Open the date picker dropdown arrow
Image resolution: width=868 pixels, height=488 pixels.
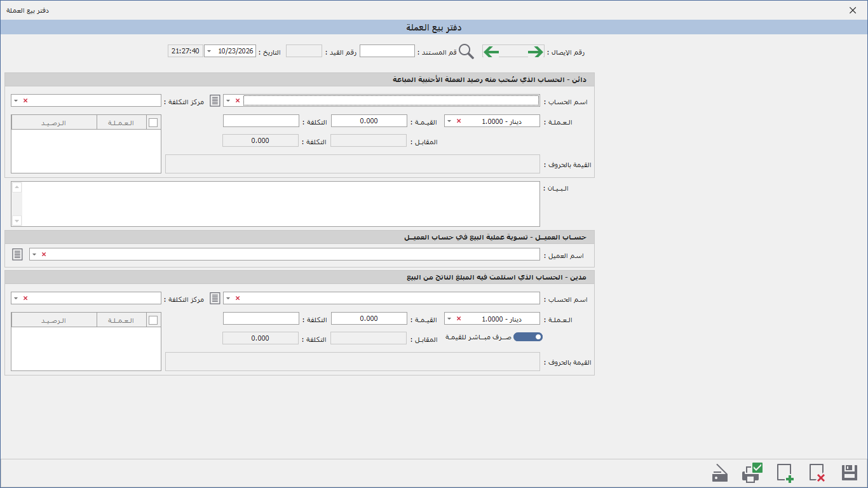click(x=208, y=51)
